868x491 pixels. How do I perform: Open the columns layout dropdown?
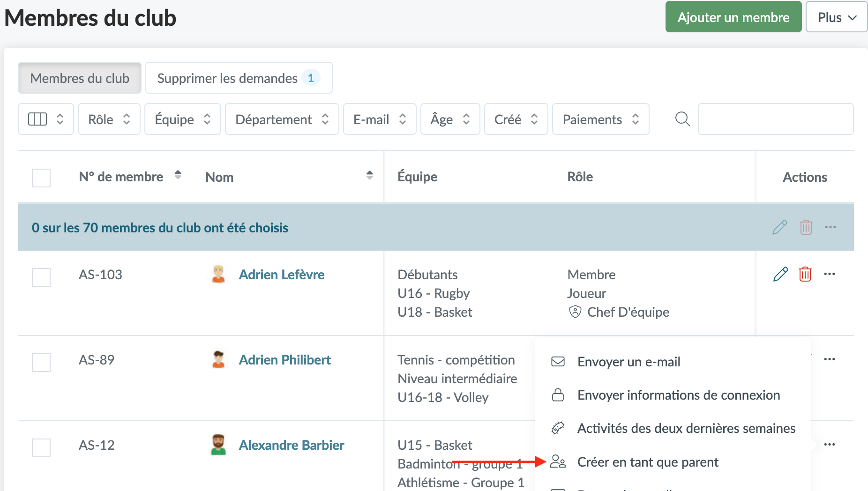46,119
